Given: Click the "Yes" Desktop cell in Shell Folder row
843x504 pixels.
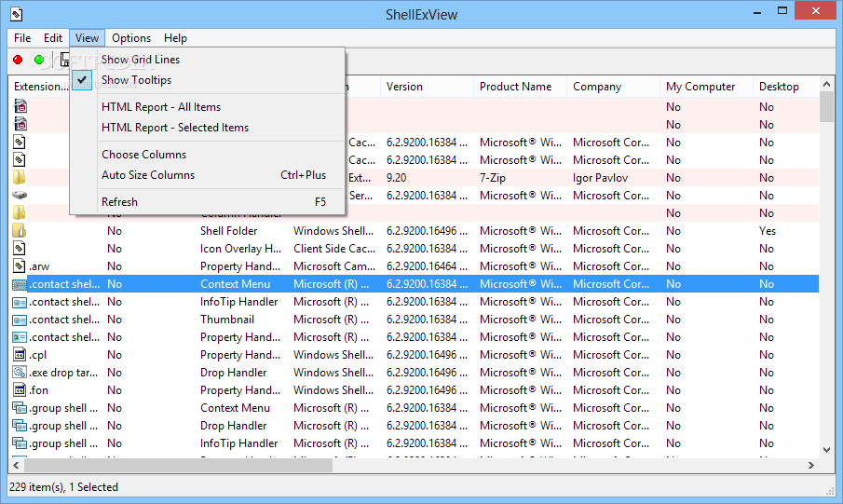Looking at the screenshot, I should (768, 231).
